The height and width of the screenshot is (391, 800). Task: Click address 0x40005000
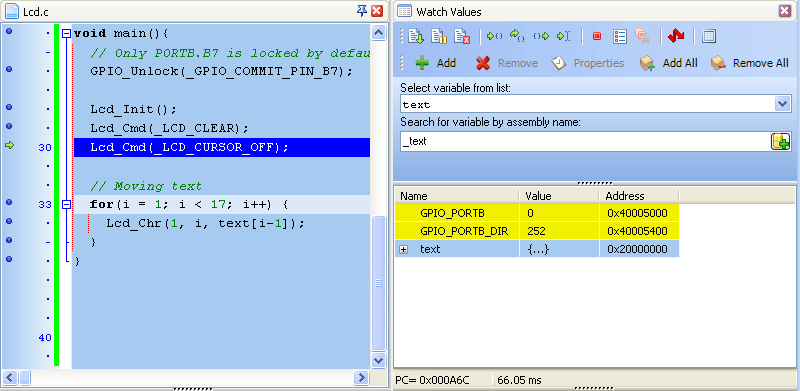[637, 212]
